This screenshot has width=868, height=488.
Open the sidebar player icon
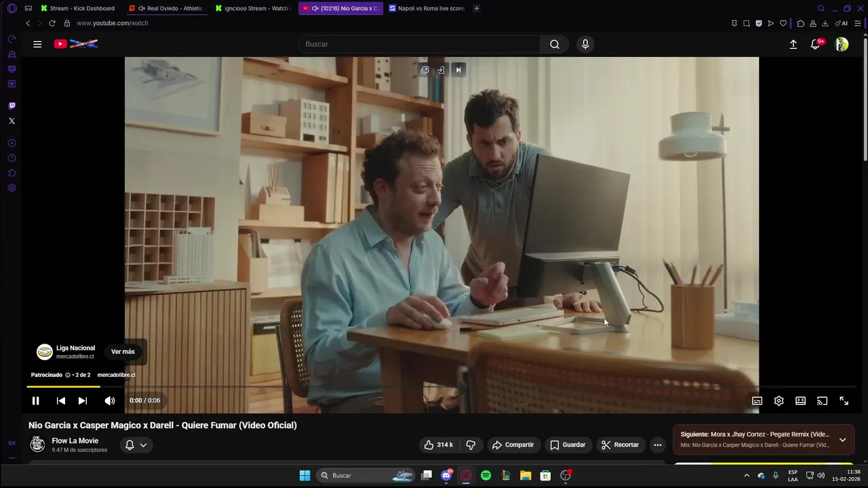[12, 143]
